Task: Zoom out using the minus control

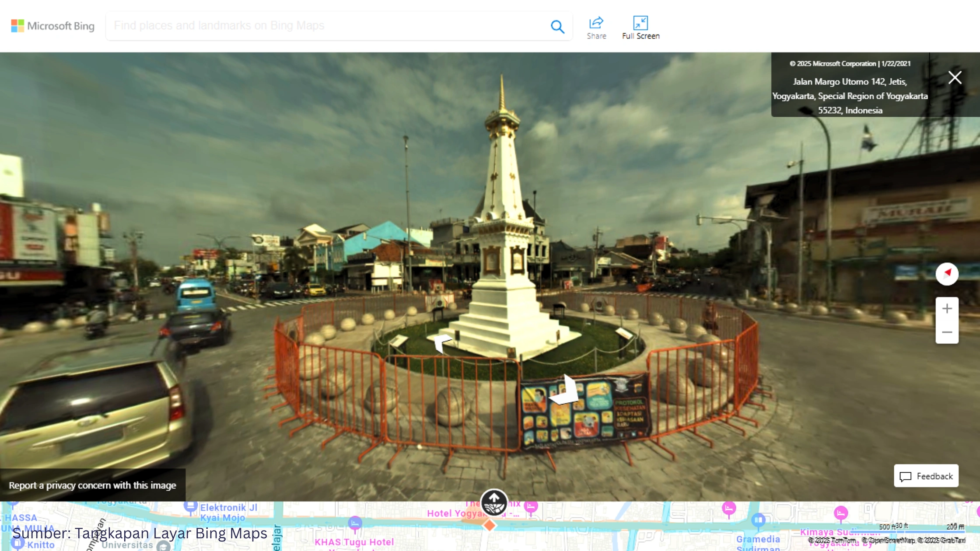Action: (x=947, y=332)
